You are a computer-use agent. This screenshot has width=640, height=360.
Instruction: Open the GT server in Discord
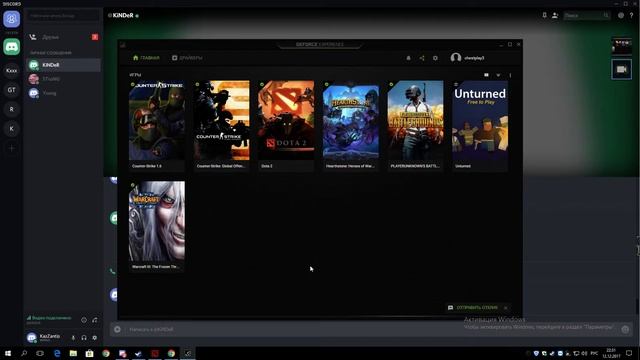pos(11,90)
